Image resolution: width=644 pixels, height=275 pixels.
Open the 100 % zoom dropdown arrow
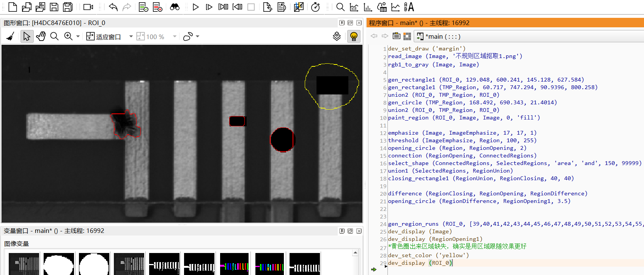[175, 36]
